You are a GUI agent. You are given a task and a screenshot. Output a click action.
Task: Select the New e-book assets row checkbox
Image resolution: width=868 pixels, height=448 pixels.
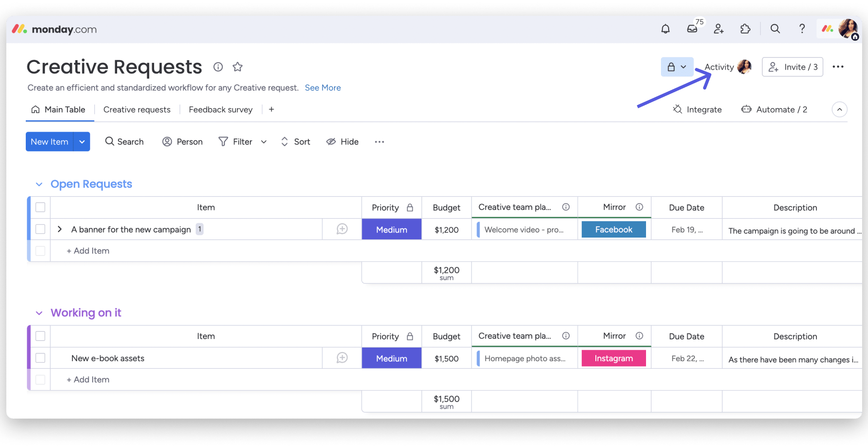pos(40,357)
